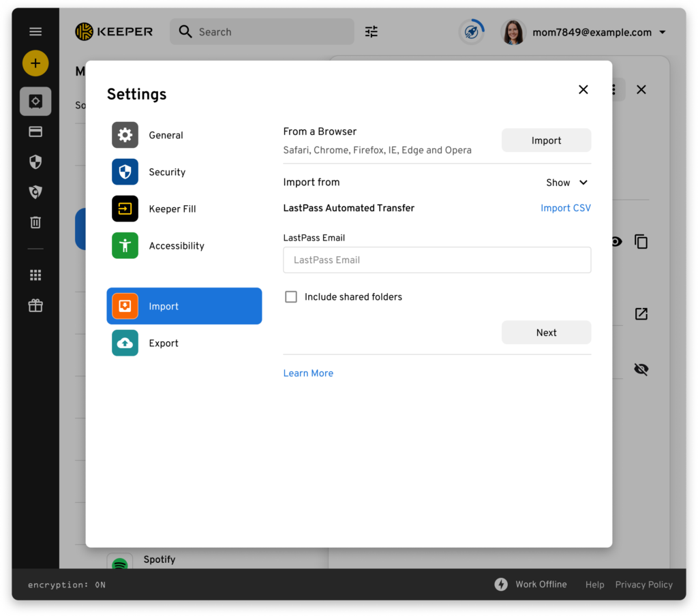
Task: Open the vault icon in the sidebar
Action: pyautogui.click(x=35, y=102)
